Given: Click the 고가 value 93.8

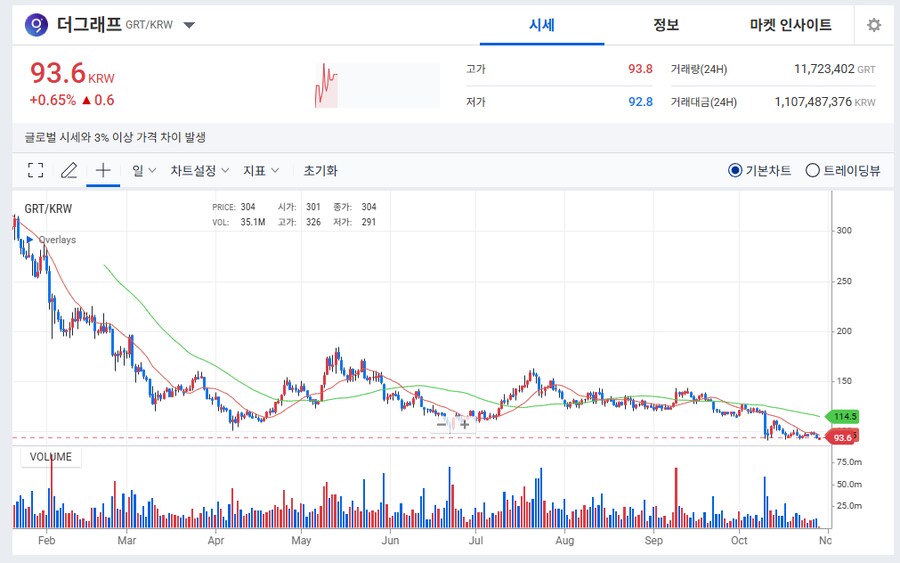Looking at the screenshot, I should point(640,69).
